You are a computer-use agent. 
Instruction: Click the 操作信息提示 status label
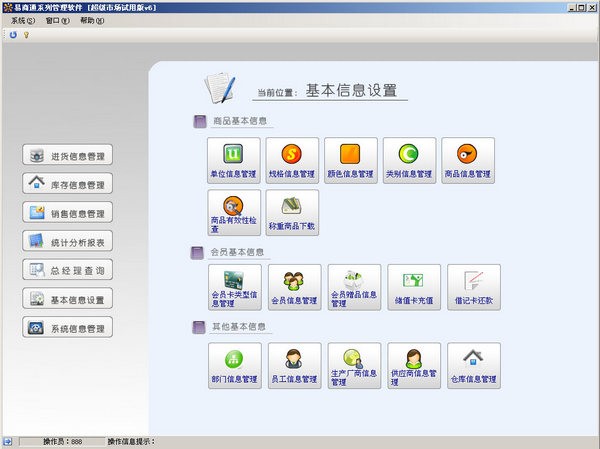tap(131, 441)
